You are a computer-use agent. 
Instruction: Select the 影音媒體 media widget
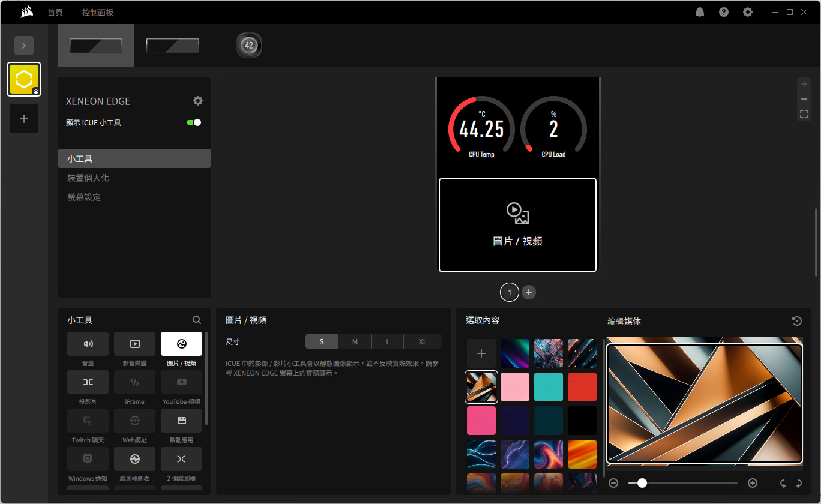click(134, 344)
